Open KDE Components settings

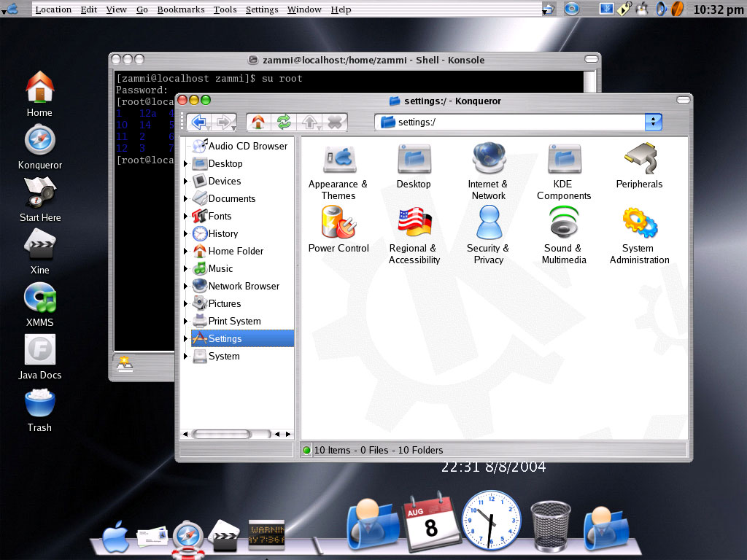tap(564, 172)
